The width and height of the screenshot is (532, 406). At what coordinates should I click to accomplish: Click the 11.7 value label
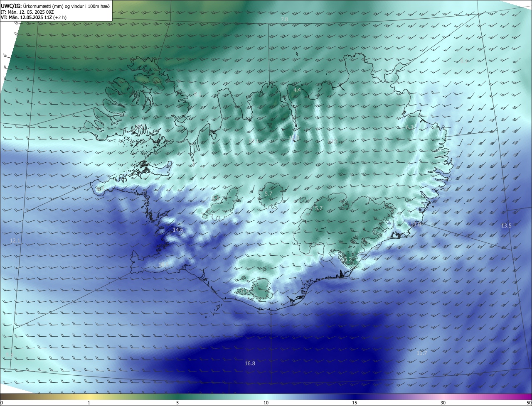pos(421,353)
